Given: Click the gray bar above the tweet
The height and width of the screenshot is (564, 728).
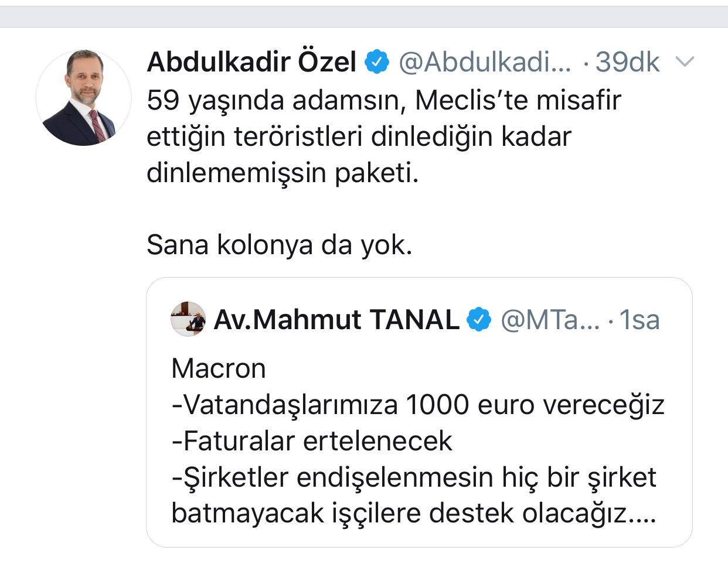Looking at the screenshot, I should (364, 16).
